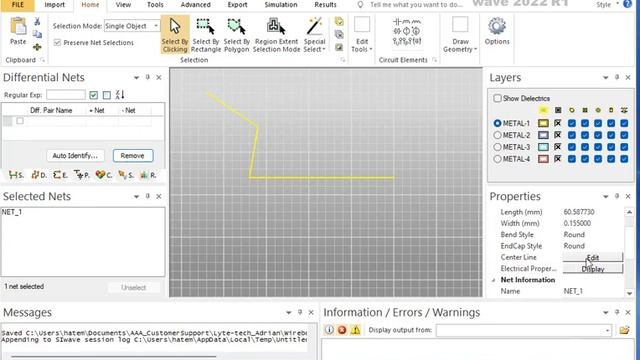The image size is (640, 360).
Task: Click the METAL-2 purple color swatch
Action: [x=543, y=135]
